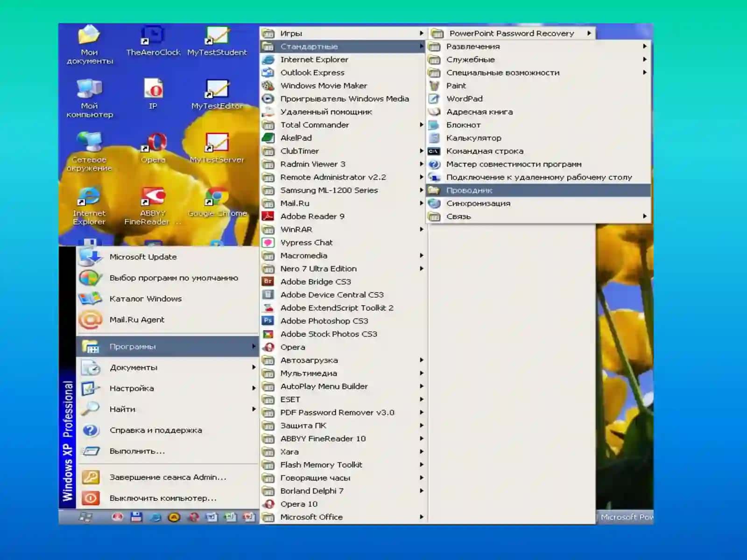
Task: Launch Opera 10 from the Programs menu
Action: pyautogui.click(x=343, y=504)
